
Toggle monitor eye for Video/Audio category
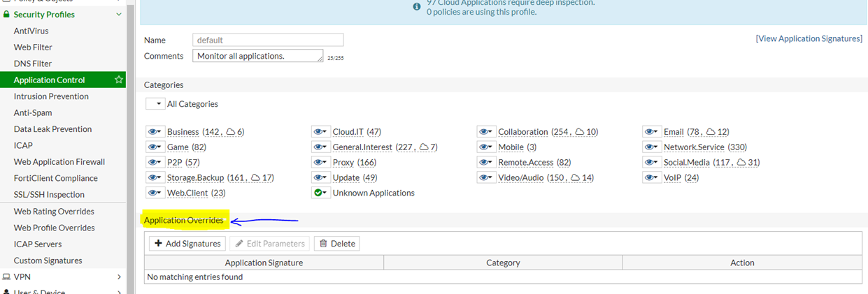click(486, 178)
